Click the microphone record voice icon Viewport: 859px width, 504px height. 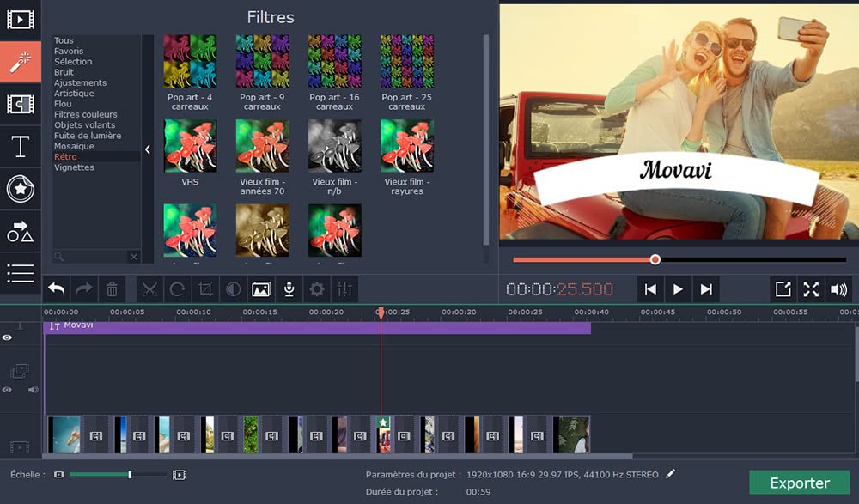[289, 289]
